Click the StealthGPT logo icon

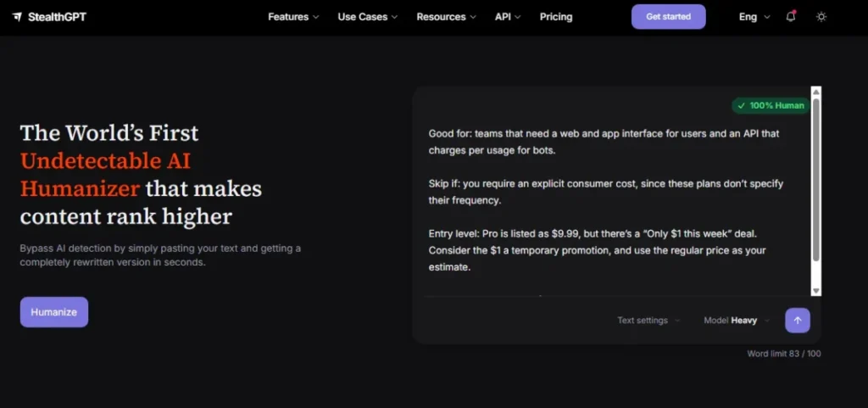[17, 17]
